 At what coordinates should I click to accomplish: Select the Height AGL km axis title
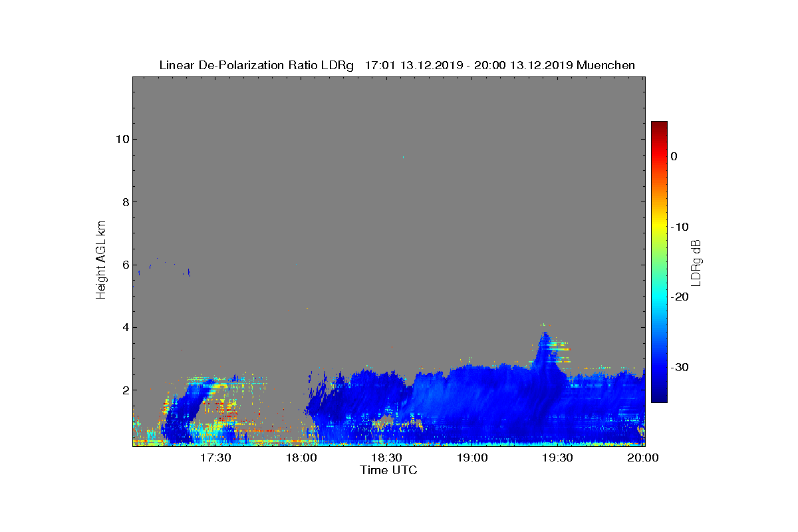point(101,261)
